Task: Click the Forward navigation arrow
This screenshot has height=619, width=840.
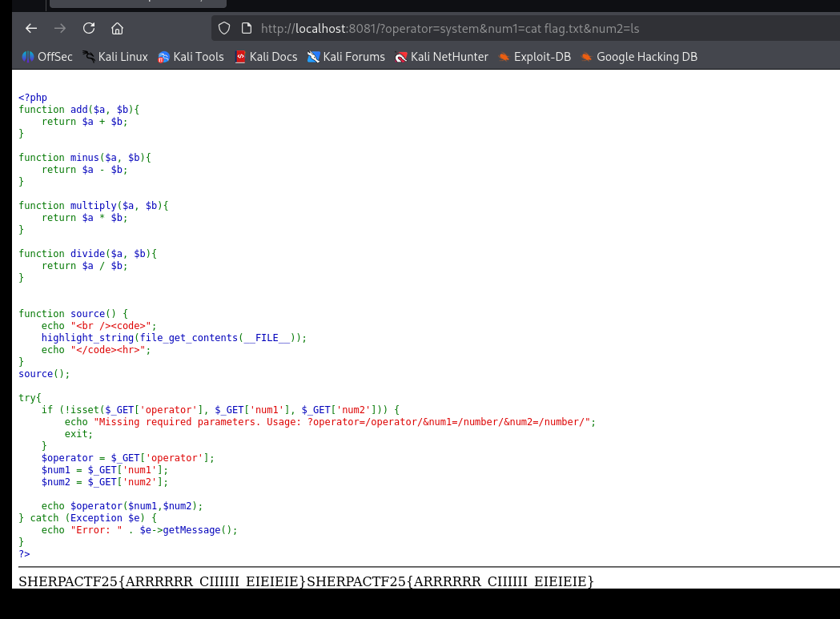Action: pyautogui.click(x=60, y=29)
